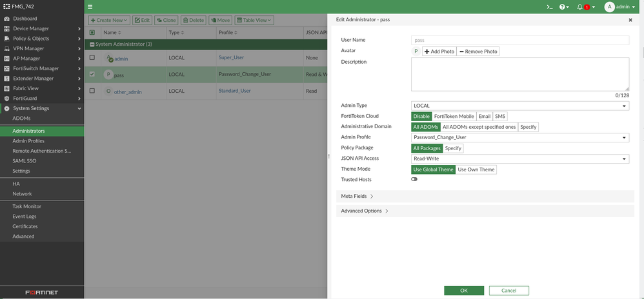Click inside the Description text area
Viewport: 644px width, 299px height.
pos(519,73)
